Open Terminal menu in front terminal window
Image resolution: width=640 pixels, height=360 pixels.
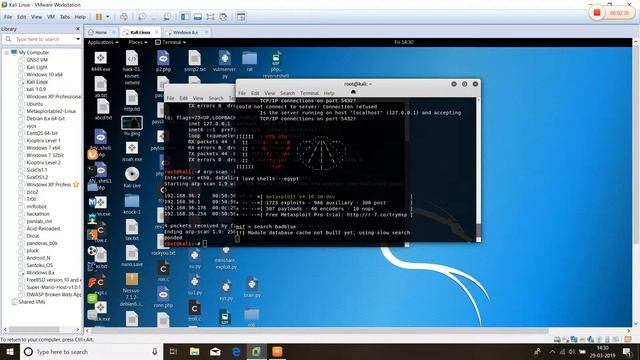[x=309, y=93]
